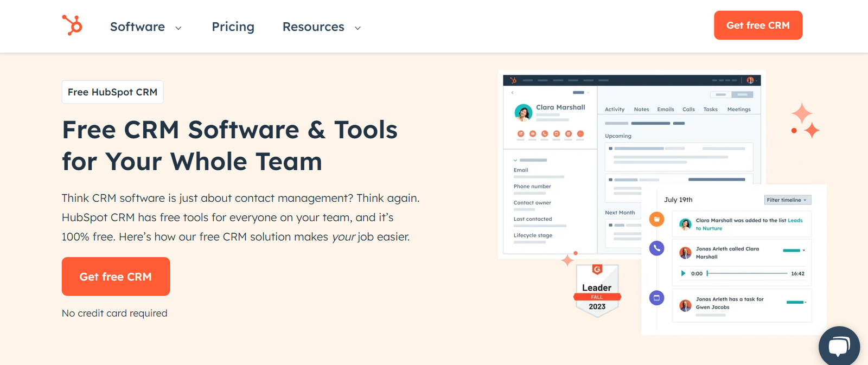Click the back arrow in the contact panel
The image size is (868, 365).
pyautogui.click(x=512, y=93)
